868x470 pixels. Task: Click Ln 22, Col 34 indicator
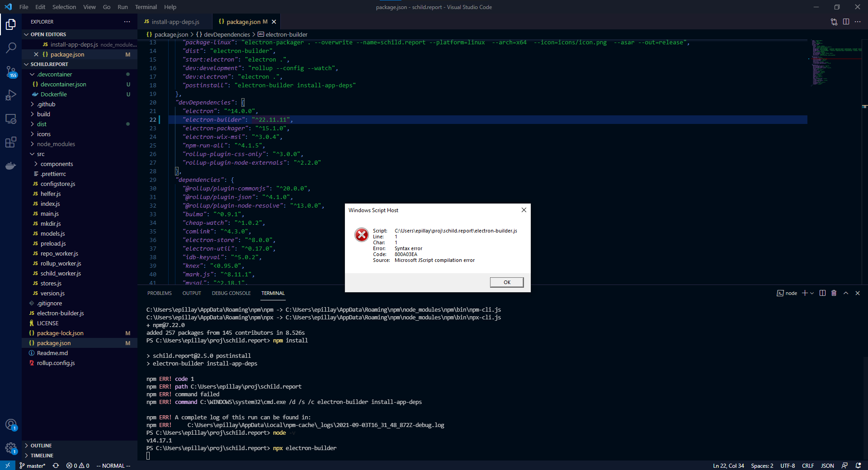tap(728, 465)
